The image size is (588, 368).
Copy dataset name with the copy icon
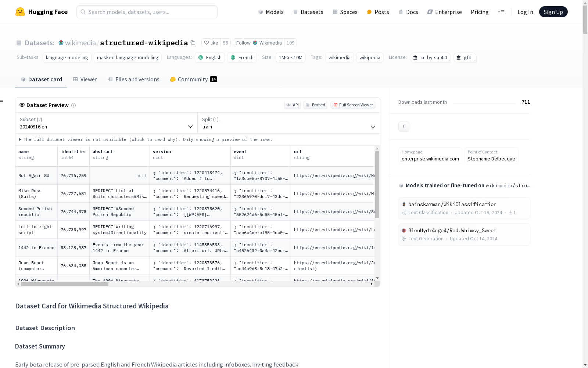tap(193, 43)
